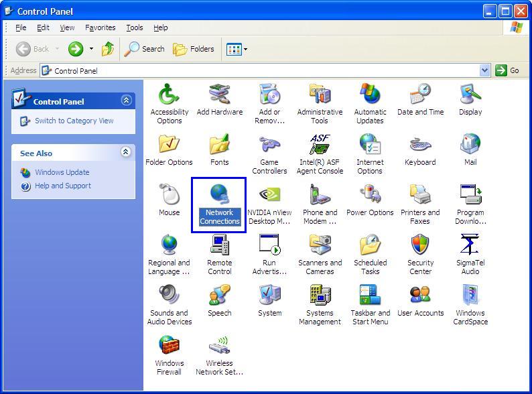Open the Mail applet

click(470, 149)
